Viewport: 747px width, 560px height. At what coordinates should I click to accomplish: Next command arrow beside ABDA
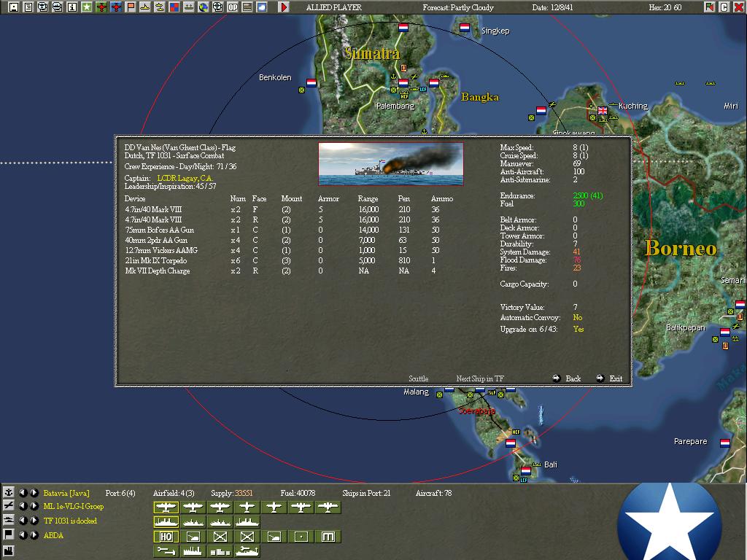pos(34,534)
